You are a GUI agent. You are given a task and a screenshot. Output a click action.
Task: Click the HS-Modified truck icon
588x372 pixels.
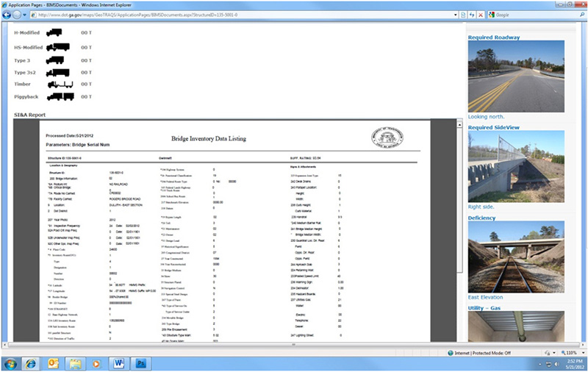[58, 47]
